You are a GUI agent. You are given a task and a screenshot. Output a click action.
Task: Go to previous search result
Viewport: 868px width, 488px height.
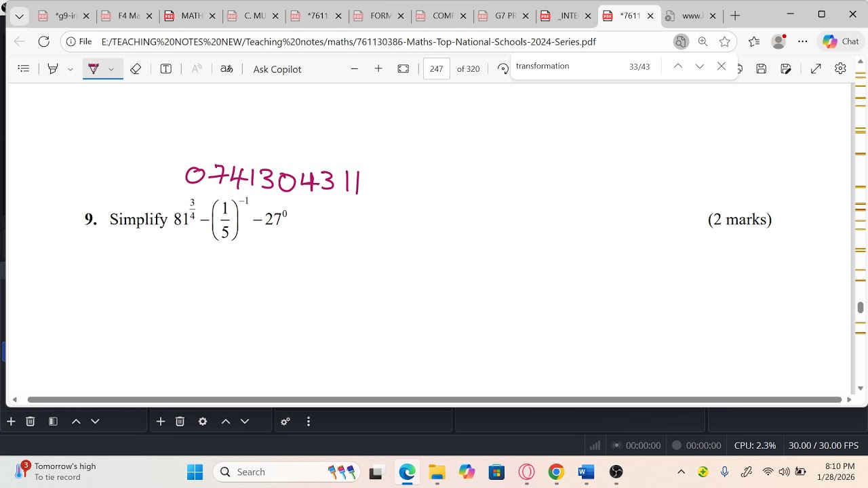tap(677, 66)
